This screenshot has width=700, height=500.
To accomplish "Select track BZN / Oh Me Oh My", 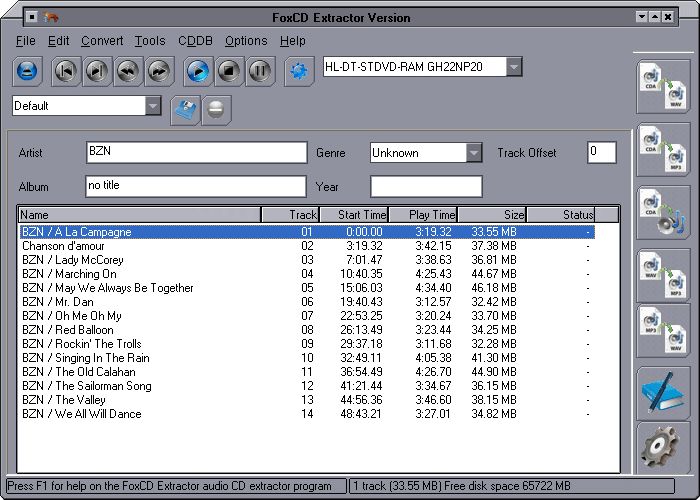I will (307, 316).
